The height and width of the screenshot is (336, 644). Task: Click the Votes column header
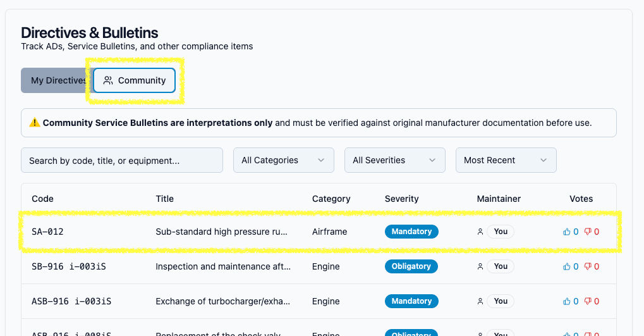[581, 199]
